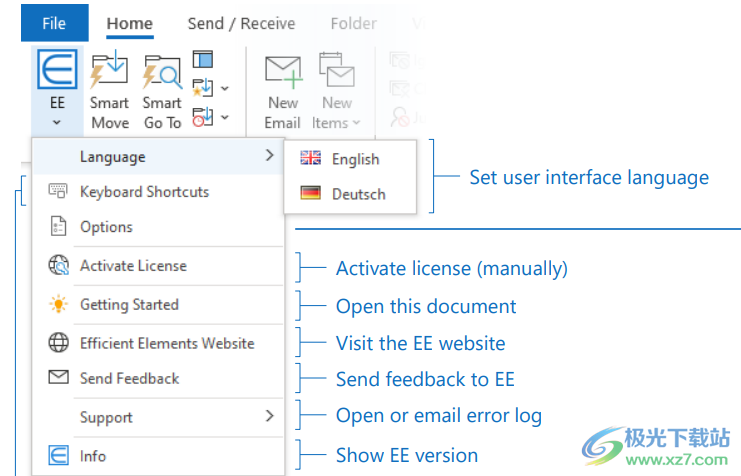This screenshot has height=476, width=741.
Task: Click the New Email label
Action: [x=283, y=113]
